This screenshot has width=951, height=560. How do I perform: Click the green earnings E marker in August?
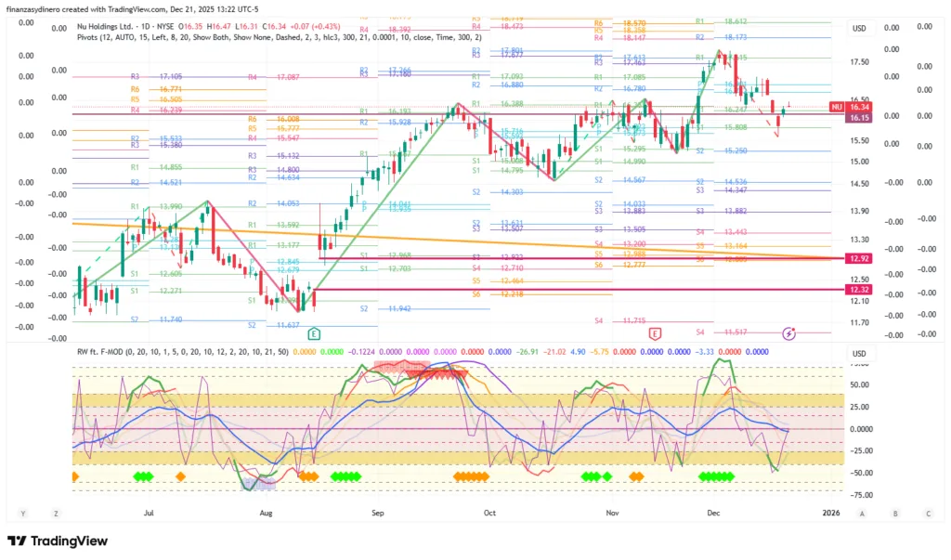pos(314,332)
